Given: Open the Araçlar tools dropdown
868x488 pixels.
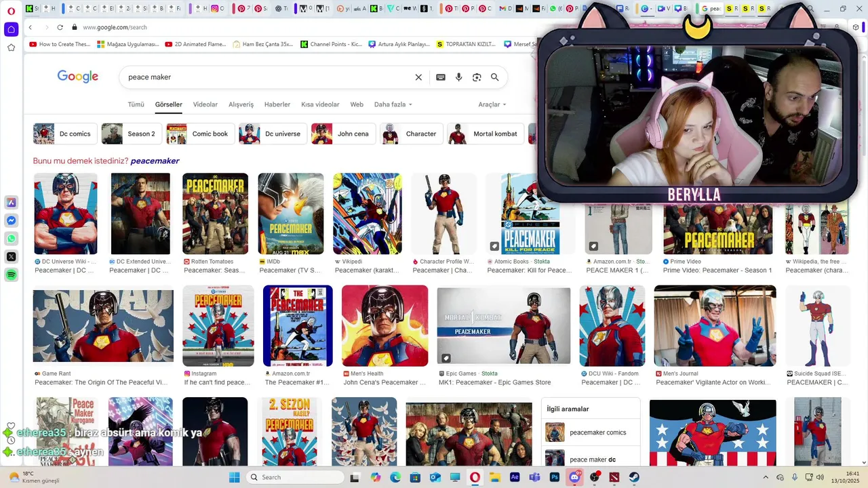Looking at the screenshot, I should coord(492,104).
